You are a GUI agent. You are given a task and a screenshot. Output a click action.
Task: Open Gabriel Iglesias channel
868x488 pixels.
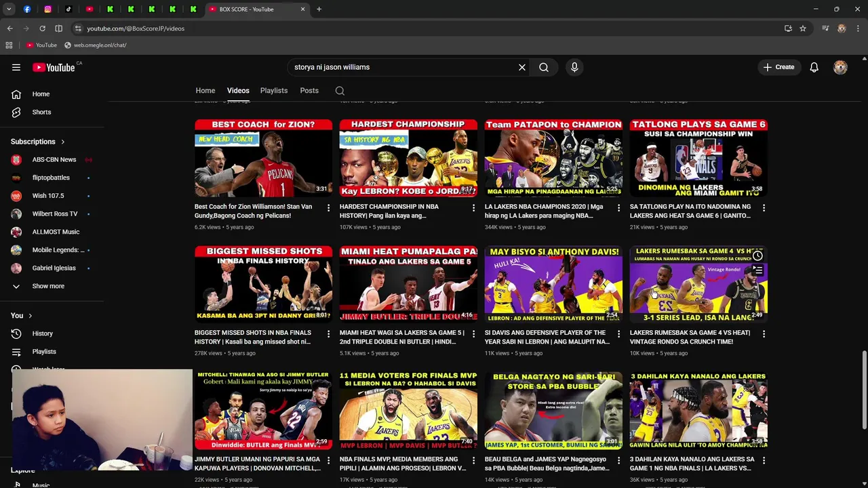point(52,268)
